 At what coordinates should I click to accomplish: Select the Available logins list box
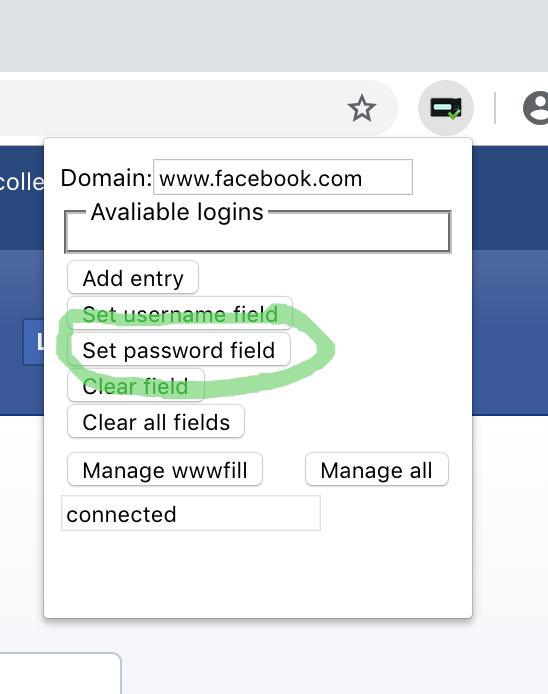coord(258,231)
